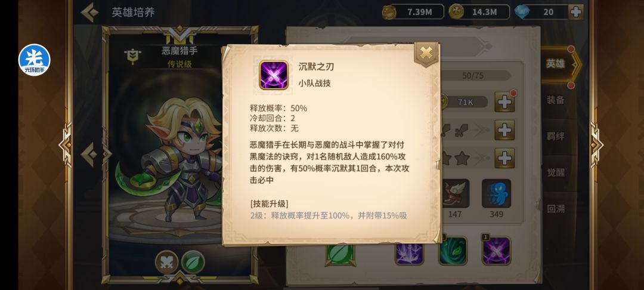Close the 沉默之刃 skill popup

(426, 53)
